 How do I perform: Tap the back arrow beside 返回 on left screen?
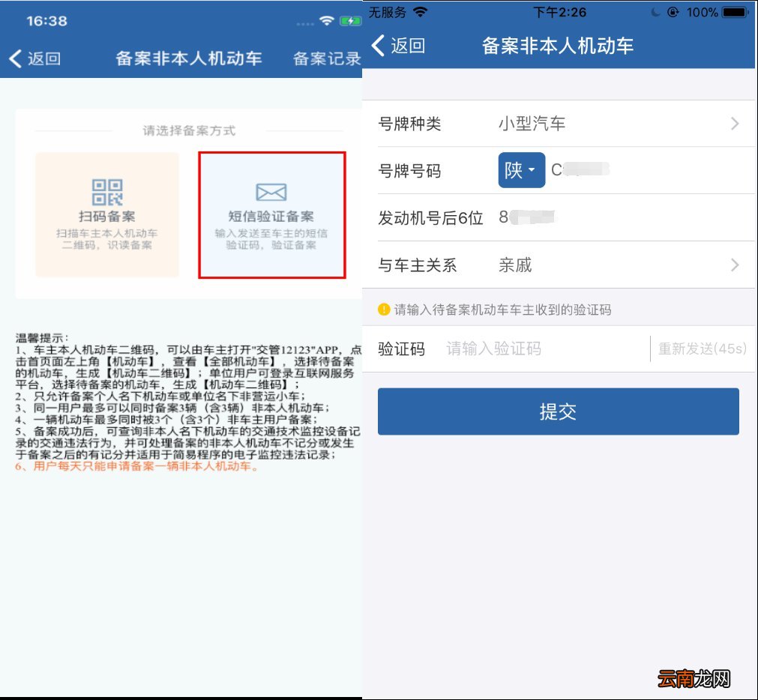pyautogui.click(x=16, y=58)
